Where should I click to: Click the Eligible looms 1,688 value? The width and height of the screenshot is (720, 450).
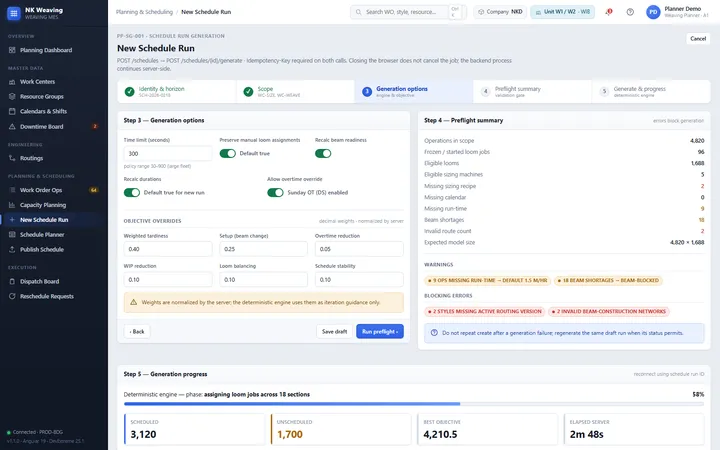click(x=698, y=163)
